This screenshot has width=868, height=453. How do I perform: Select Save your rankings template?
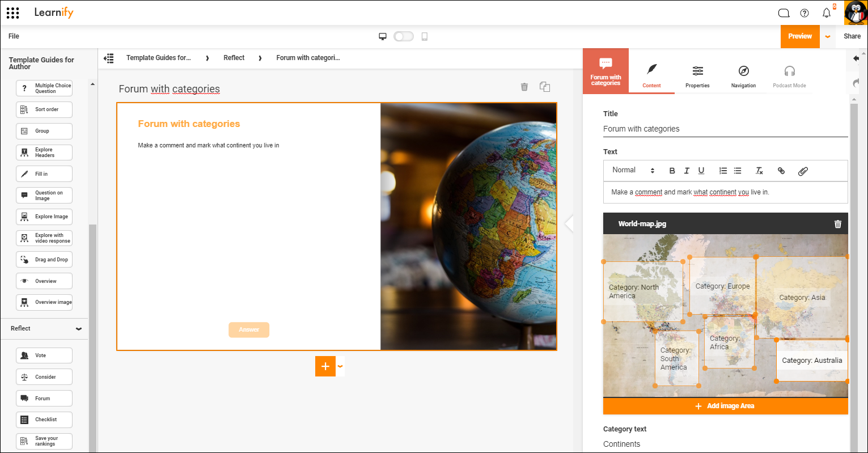point(44,441)
